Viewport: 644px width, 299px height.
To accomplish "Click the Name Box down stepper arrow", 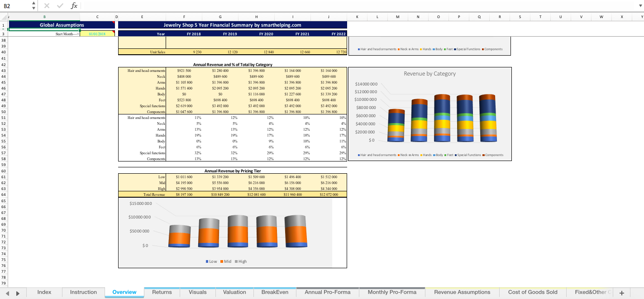I will click(33, 8).
